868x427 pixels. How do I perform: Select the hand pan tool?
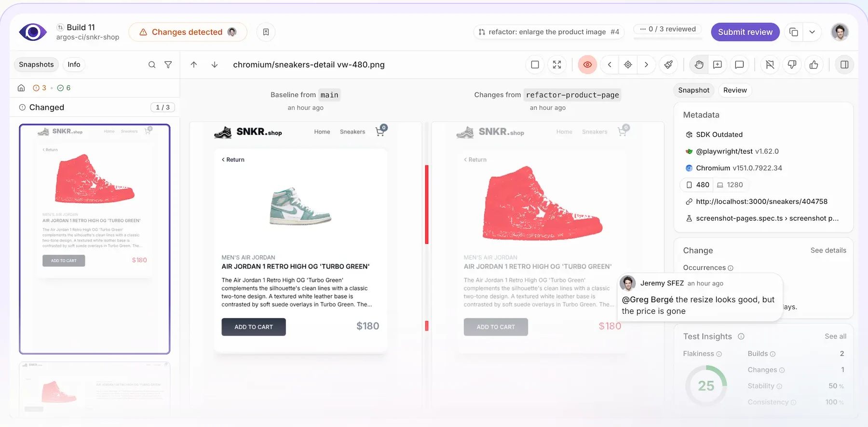click(x=699, y=65)
